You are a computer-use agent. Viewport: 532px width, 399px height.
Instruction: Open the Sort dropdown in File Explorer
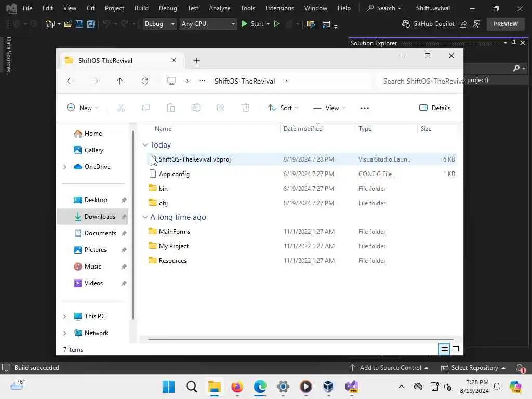283,108
